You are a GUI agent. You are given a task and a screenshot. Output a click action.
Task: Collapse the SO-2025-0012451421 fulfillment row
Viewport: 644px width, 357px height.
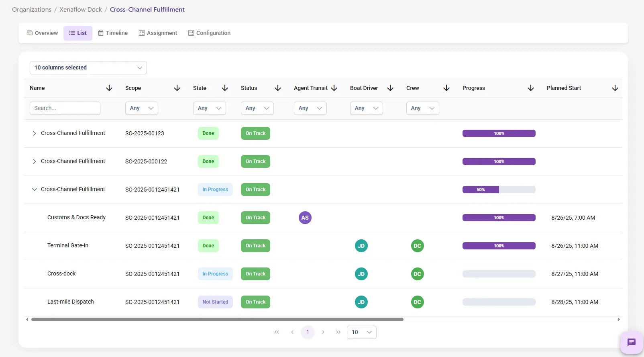[35, 190]
